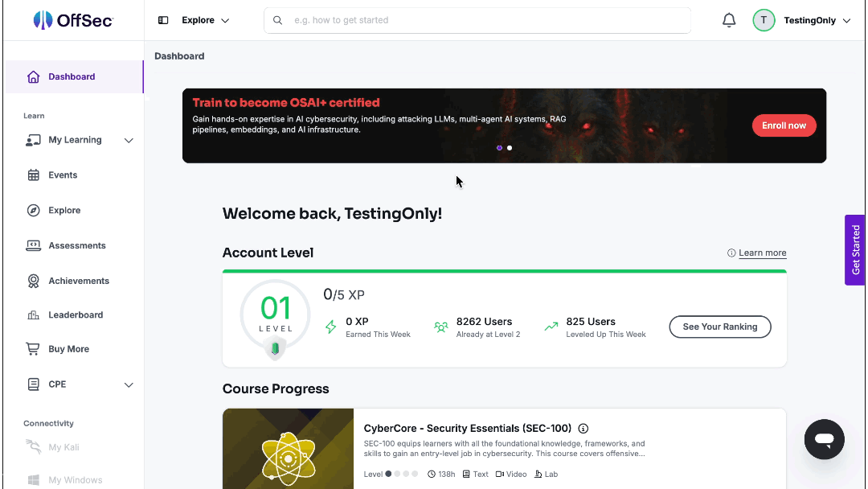Viewport: 868px width, 489px height.
Task: Open the chat support bubble
Action: 825,439
